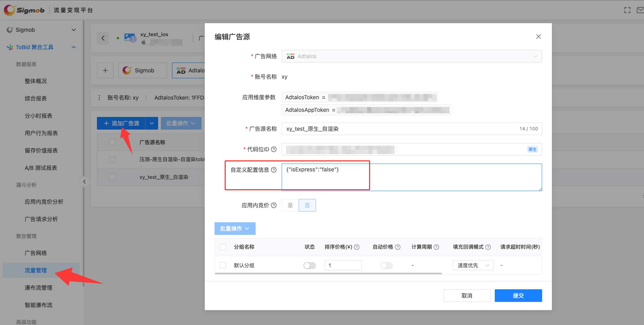Open 分小时报表 in the sidebar
The image size is (644, 325).
(38, 116)
